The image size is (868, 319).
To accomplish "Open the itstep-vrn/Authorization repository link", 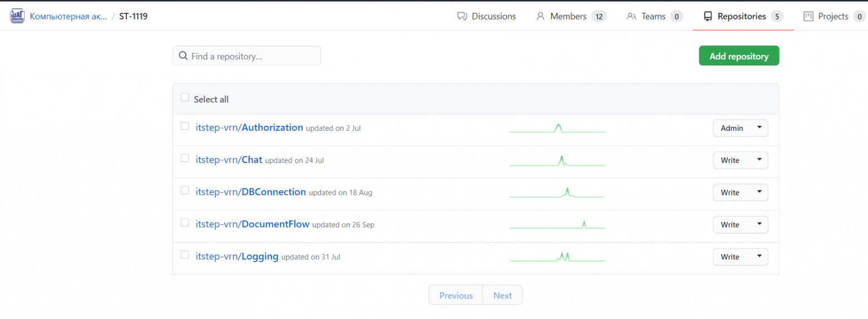I will pos(249,127).
